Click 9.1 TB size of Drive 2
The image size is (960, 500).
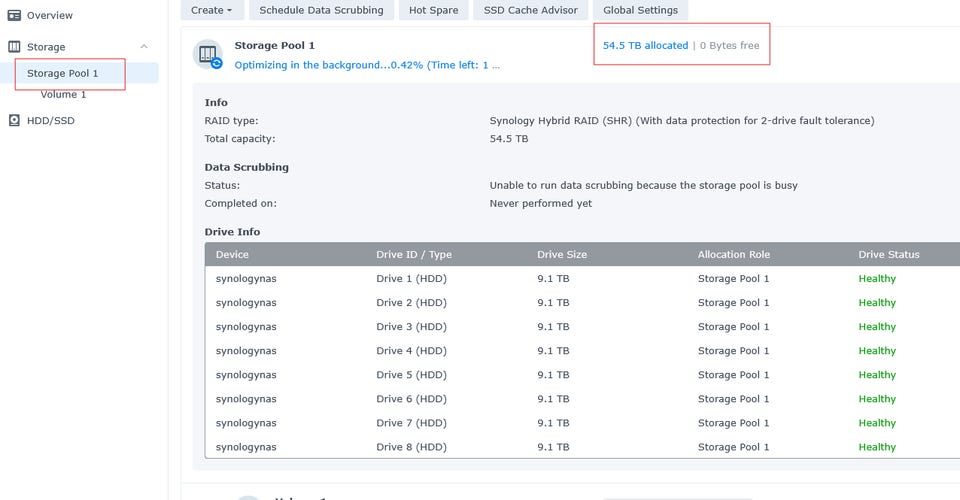point(553,302)
